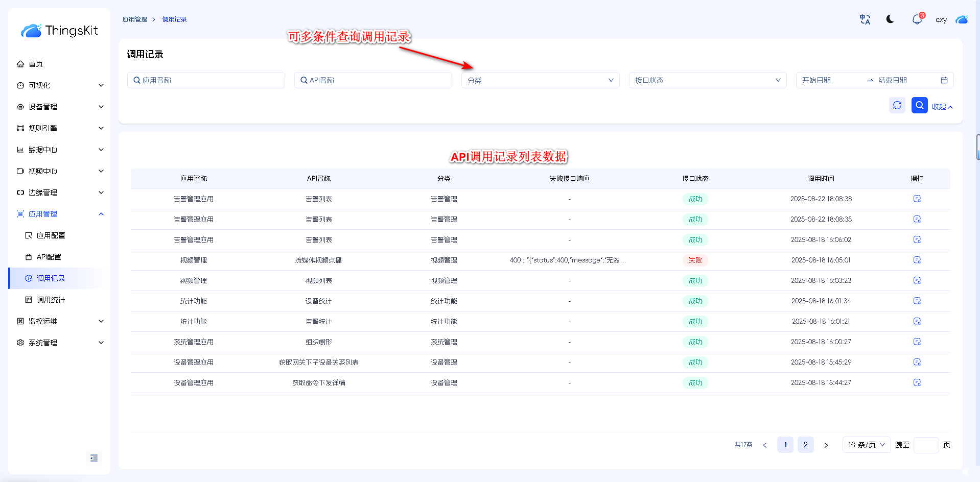Image resolution: width=980 pixels, height=482 pixels.
Task: Go to page 2 of results
Action: 805,445
